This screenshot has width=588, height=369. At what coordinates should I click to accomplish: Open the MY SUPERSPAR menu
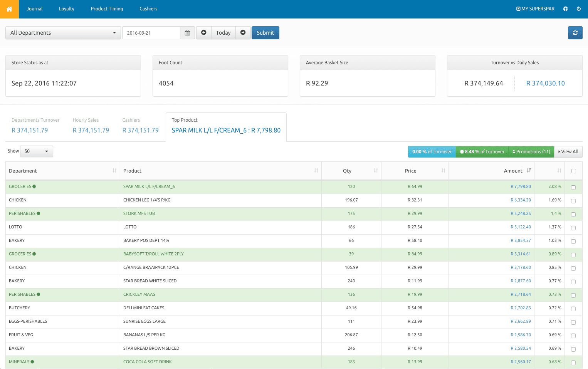click(x=535, y=9)
